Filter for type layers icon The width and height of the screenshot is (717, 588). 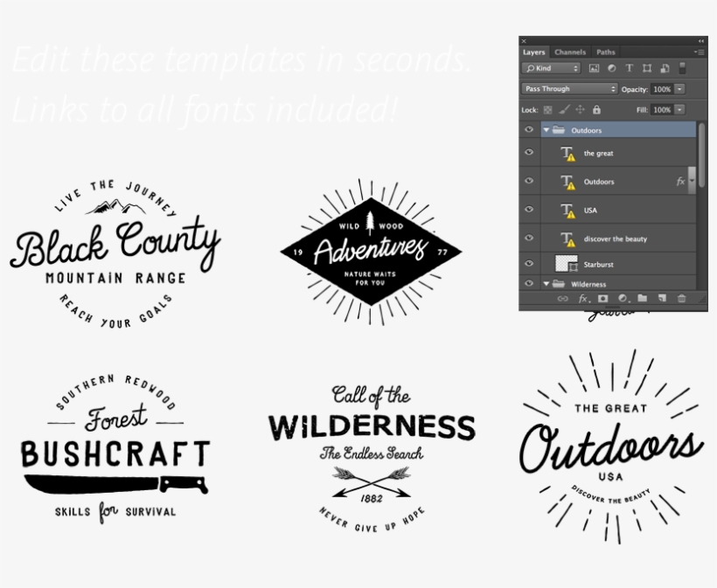click(630, 68)
